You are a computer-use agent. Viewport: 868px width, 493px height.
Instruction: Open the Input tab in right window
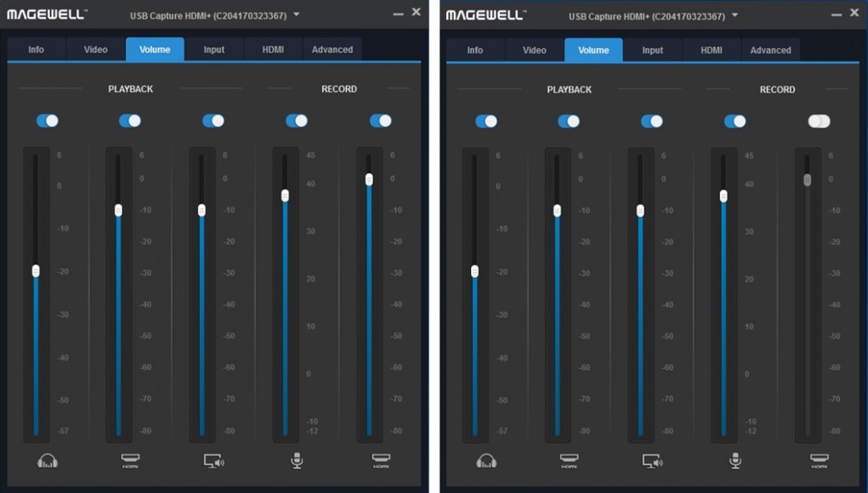click(x=652, y=50)
